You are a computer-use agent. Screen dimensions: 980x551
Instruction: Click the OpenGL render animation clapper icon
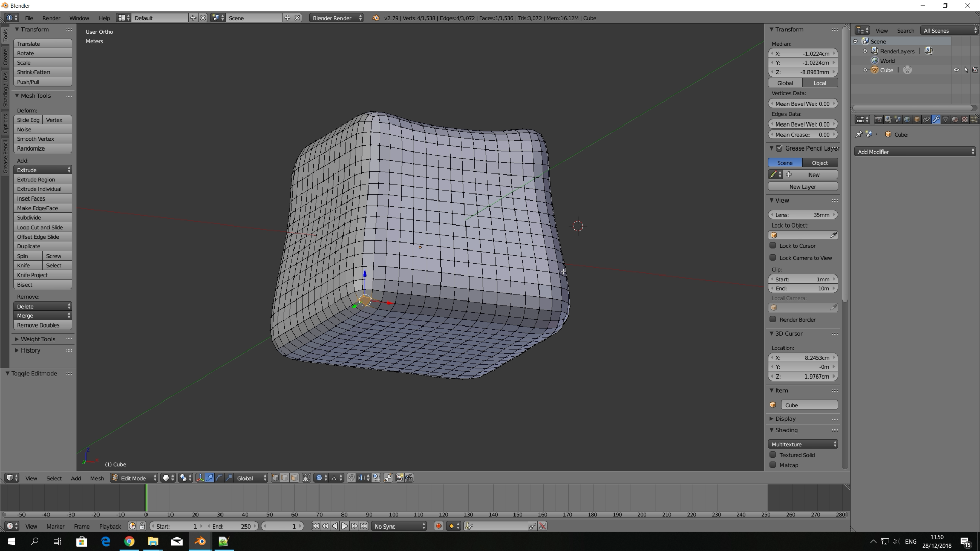click(x=409, y=478)
